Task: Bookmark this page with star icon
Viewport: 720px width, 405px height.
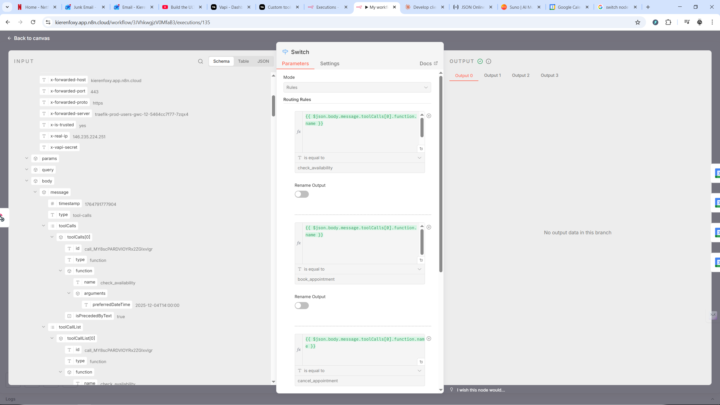Action: (637, 22)
